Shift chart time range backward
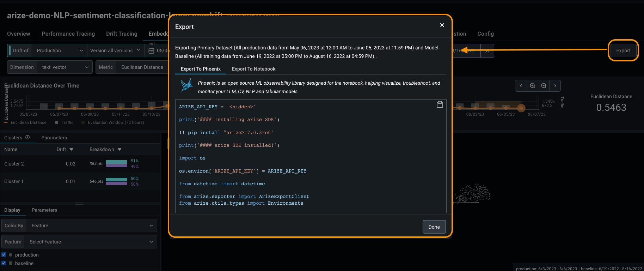 [521, 86]
